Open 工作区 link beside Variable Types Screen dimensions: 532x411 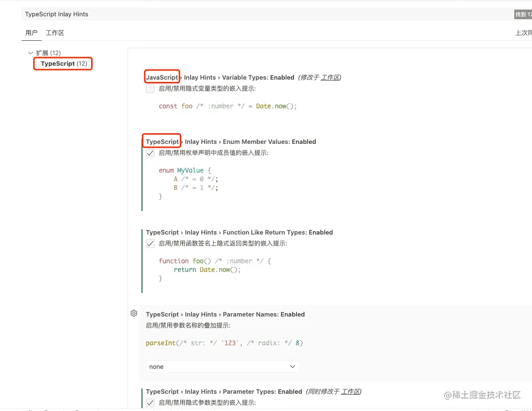330,77
